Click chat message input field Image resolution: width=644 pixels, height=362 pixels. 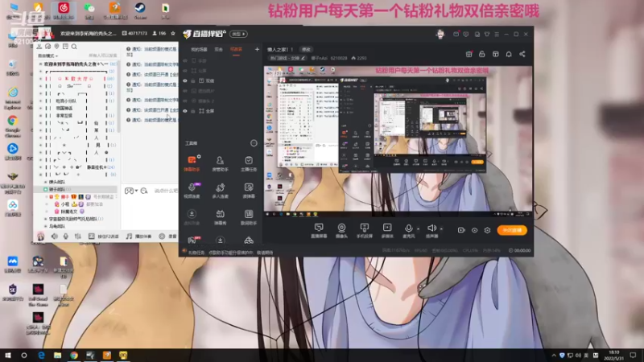pyautogui.click(x=166, y=191)
